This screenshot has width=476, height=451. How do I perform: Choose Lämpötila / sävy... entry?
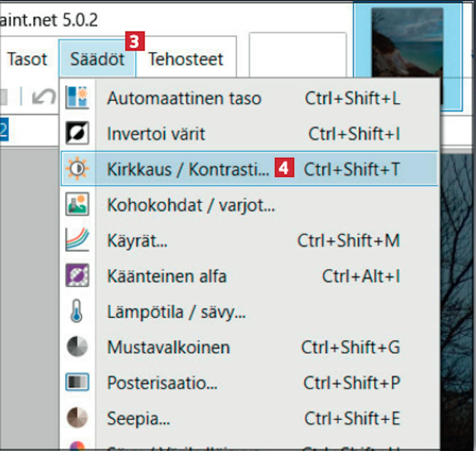(x=176, y=312)
